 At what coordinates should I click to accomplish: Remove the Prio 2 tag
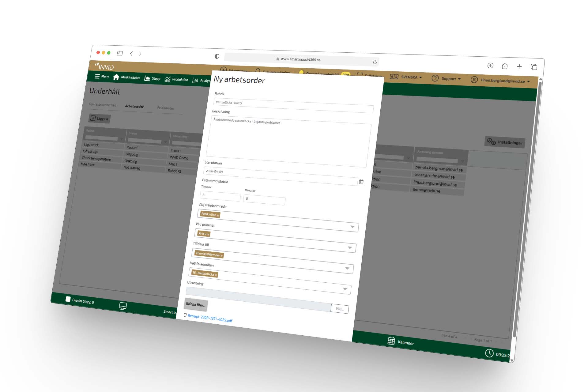coord(208,235)
